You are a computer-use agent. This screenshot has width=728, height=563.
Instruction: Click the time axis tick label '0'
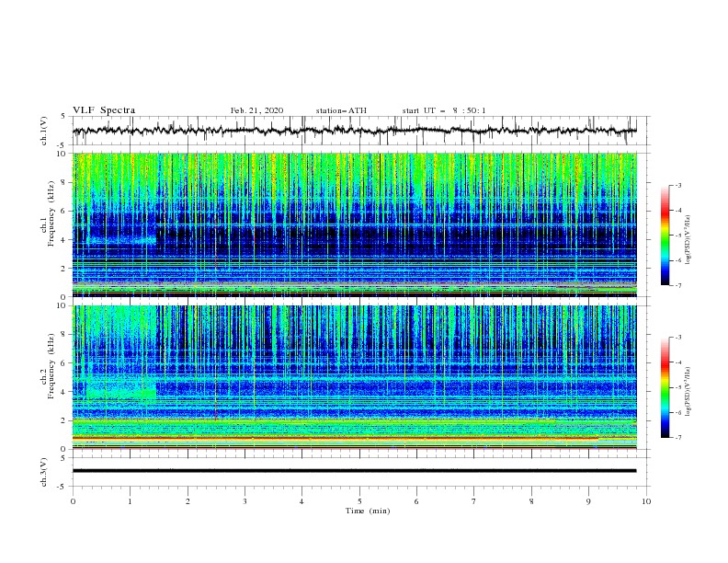(x=73, y=501)
